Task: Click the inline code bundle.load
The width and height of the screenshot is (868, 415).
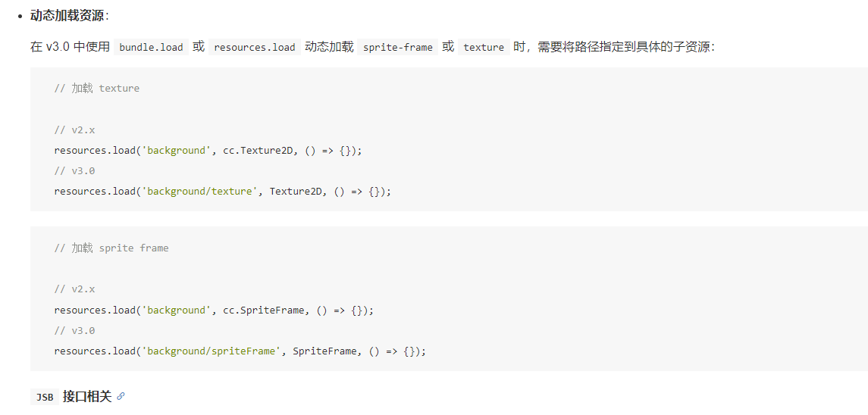Action: (151, 47)
